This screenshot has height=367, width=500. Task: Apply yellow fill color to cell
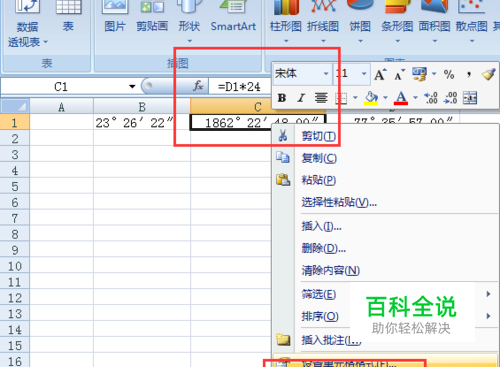(371, 98)
